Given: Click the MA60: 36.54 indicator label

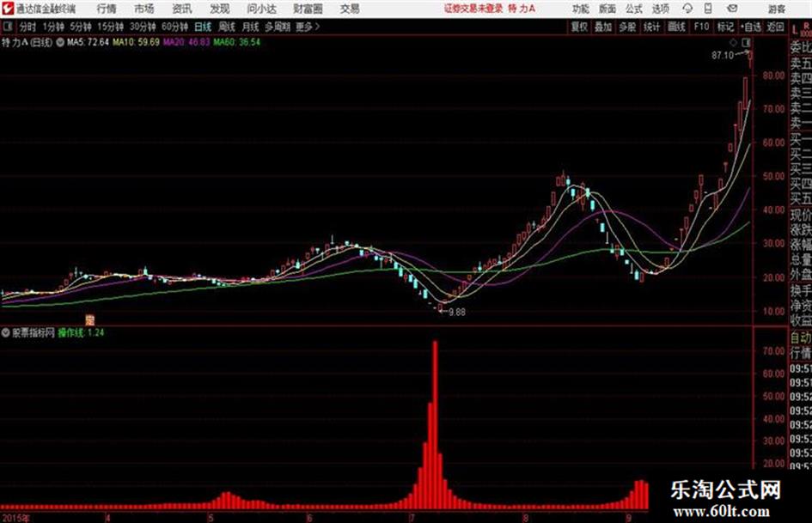Looking at the screenshot, I should click(236, 42).
